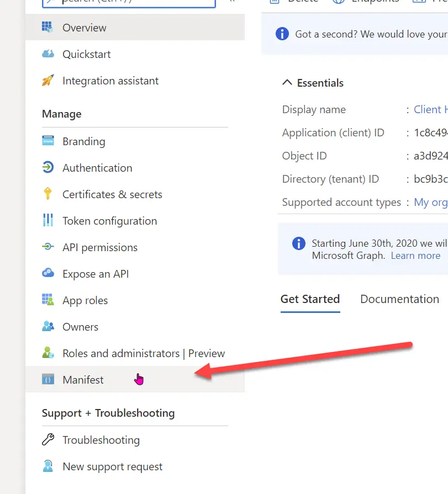Open Roles and administrators icon

[48, 353]
